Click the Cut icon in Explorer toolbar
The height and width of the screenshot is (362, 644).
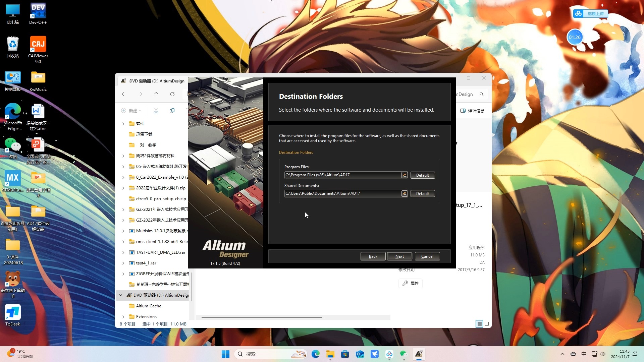pos(156,111)
